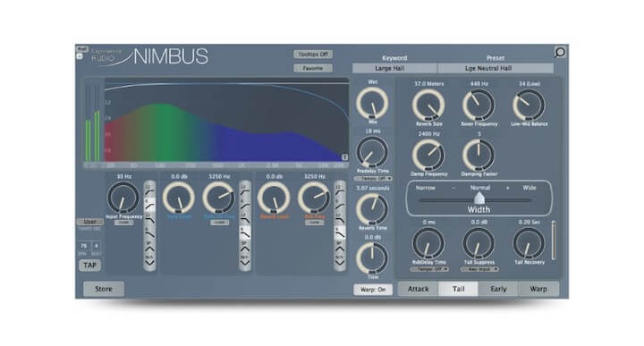Toggle the Tooltips Off button

click(x=313, y=55)
